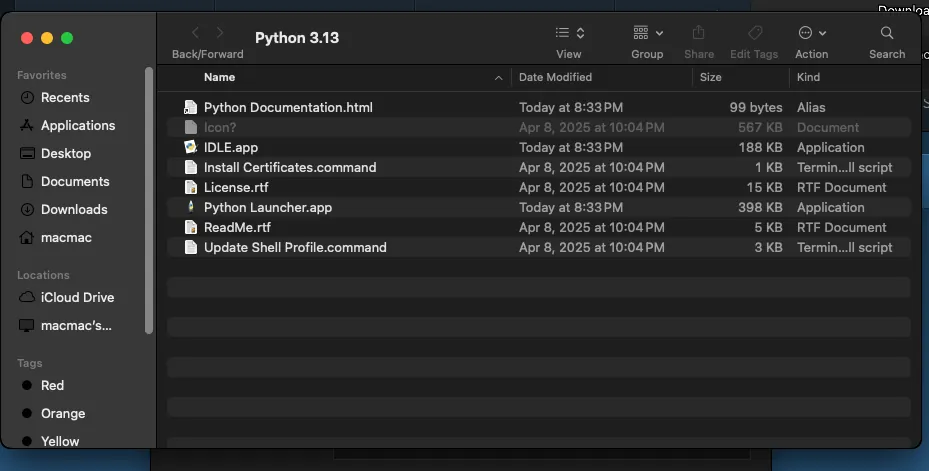Click the Back arrow in Finder toolbar
Screen dimensions: 929x471
(196, 33)
